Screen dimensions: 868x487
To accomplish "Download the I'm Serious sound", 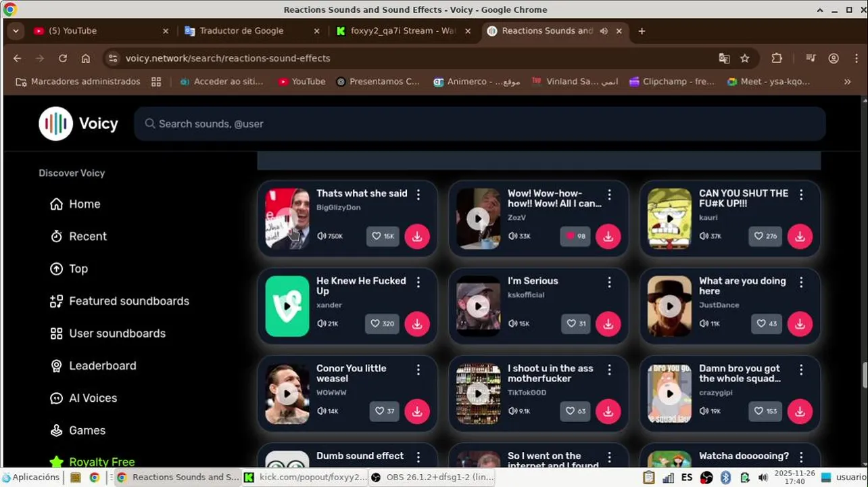I will (608, 323).
